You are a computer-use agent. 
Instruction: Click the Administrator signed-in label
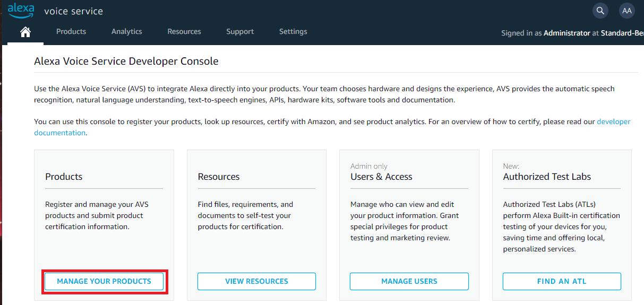tap(567, 33)
